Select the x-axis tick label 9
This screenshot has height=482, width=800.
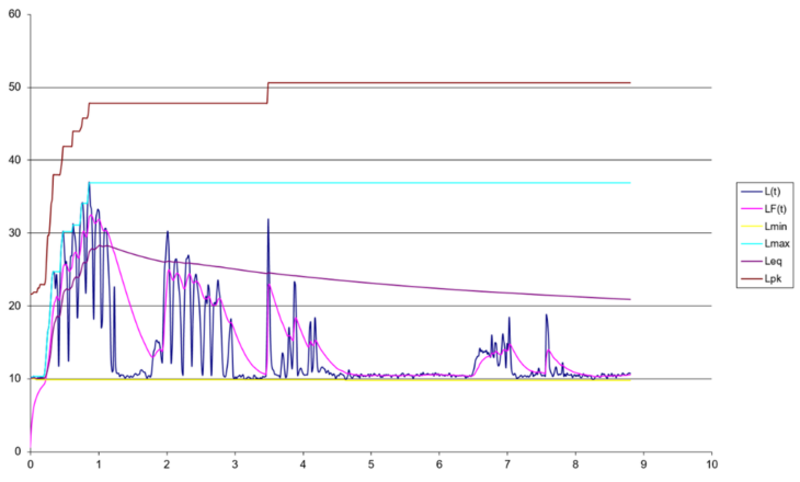coord(643,465)
